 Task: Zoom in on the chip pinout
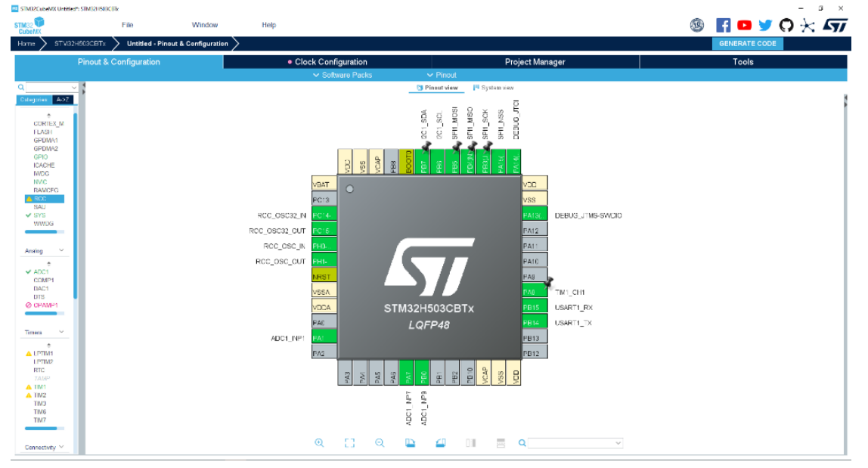coord(319,443)
